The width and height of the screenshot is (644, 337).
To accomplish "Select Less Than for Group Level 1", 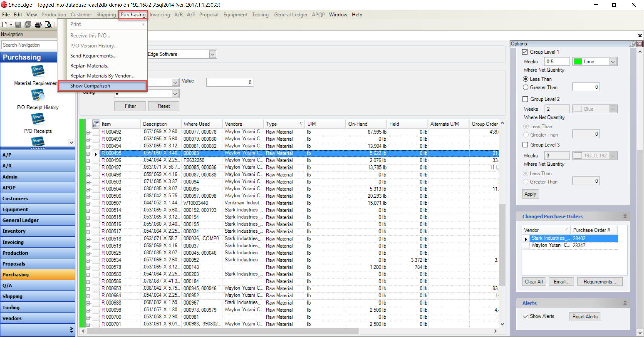I will [526, 79].
